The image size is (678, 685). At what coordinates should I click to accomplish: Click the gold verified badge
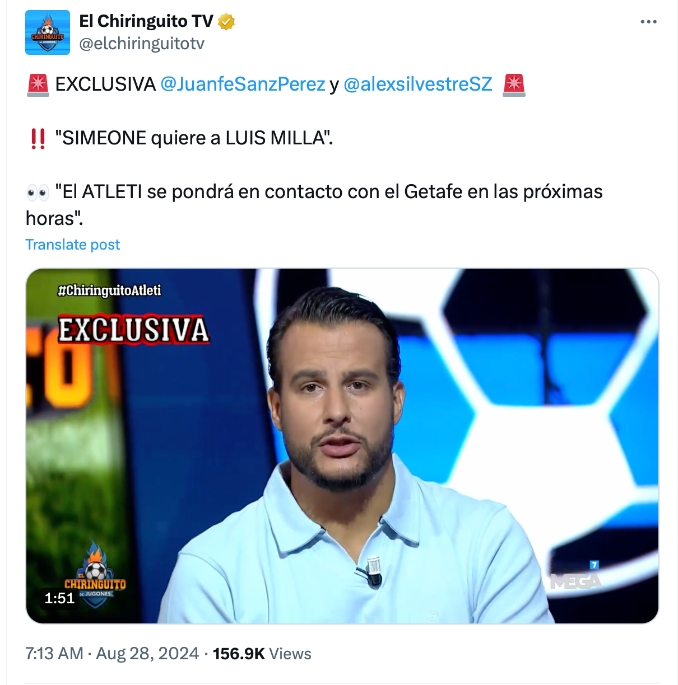pos(226,22)
